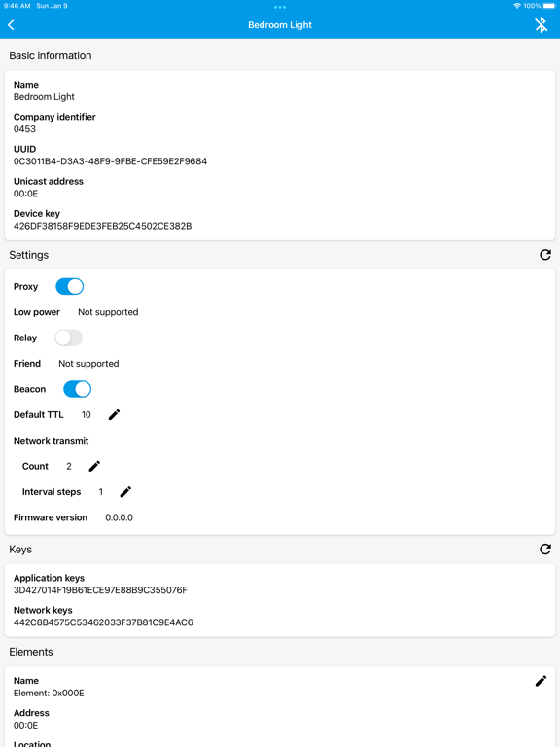This screenshot has width=560, height=747.
Task: Tap the Basic information heading
Action: pyautogui.click(x=51, y=55)
